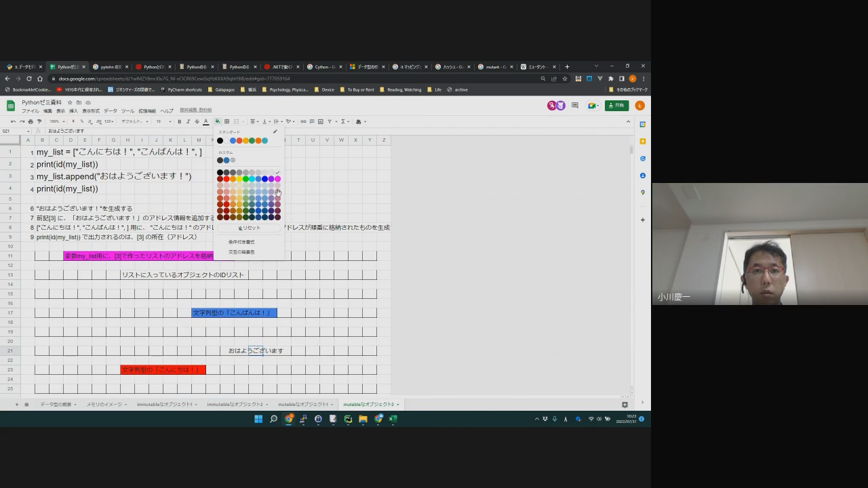Click the text color icon
Image resolution: width=868 pixels, height=488 pixels.
[205, 122]
